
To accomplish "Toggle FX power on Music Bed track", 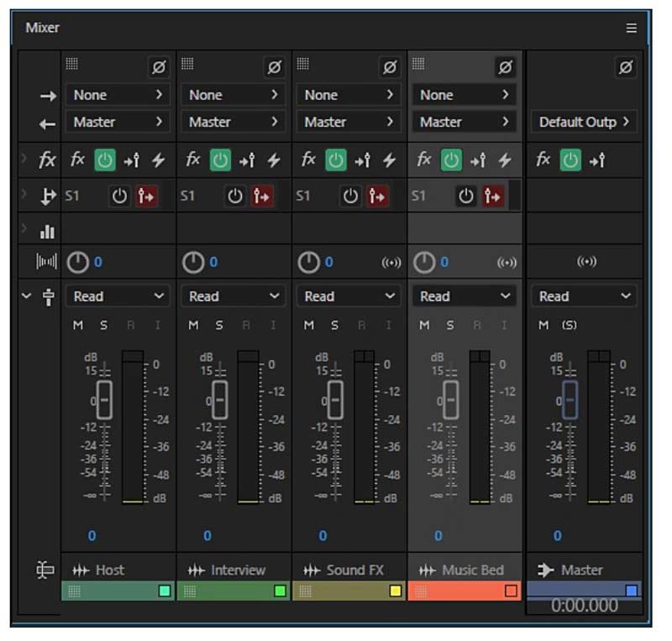I will [x=451, y=160].
